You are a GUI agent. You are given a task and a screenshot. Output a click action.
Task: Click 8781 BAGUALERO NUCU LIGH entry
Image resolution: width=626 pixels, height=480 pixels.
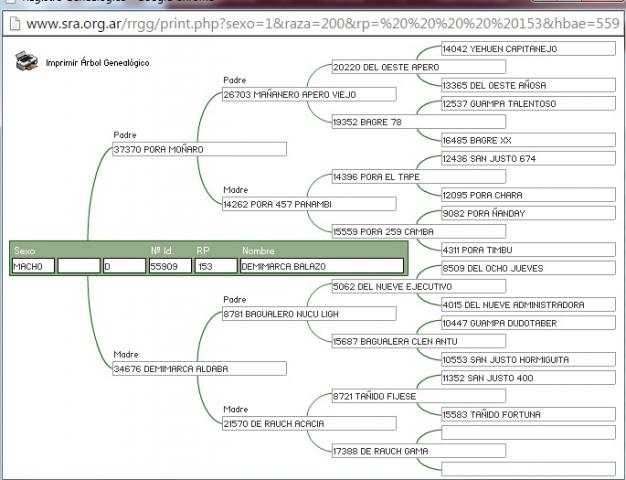click(309, 314)
